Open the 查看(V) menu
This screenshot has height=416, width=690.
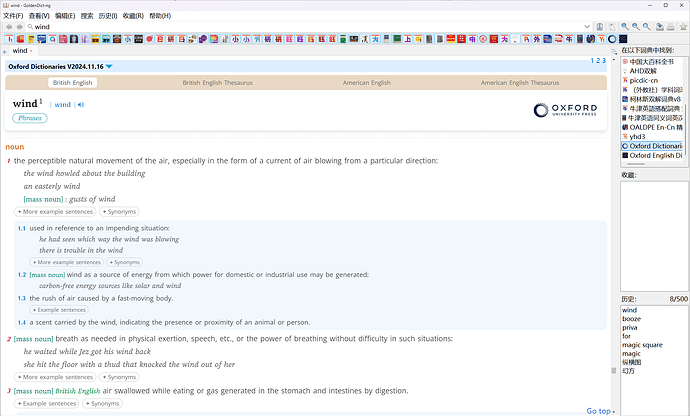coord(39,16)
